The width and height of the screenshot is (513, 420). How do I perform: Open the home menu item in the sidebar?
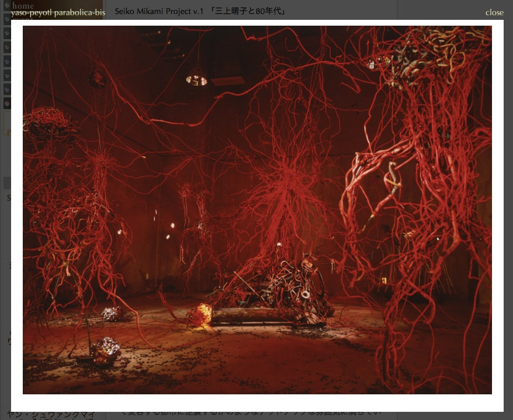pyautogui.click(x=23, y=6)
